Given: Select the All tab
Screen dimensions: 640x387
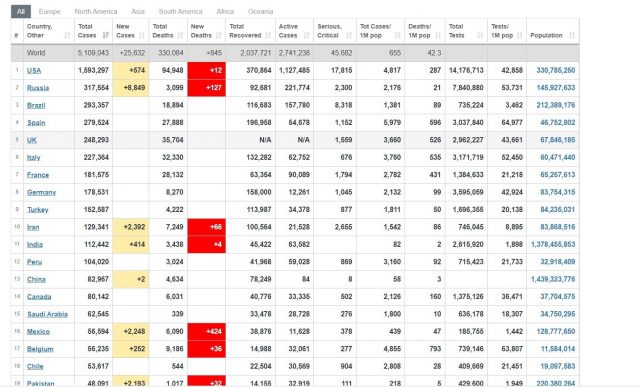Looking at the screenshot, I should pyautogui.click(x=21, y=11).
